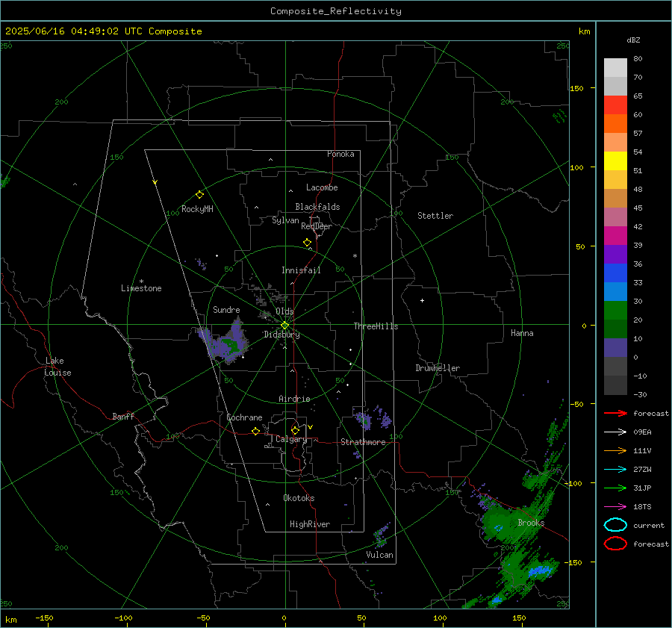Click the small echo cell above Vulcan
The height and width of the screenshot is (628, 672).
380,536
